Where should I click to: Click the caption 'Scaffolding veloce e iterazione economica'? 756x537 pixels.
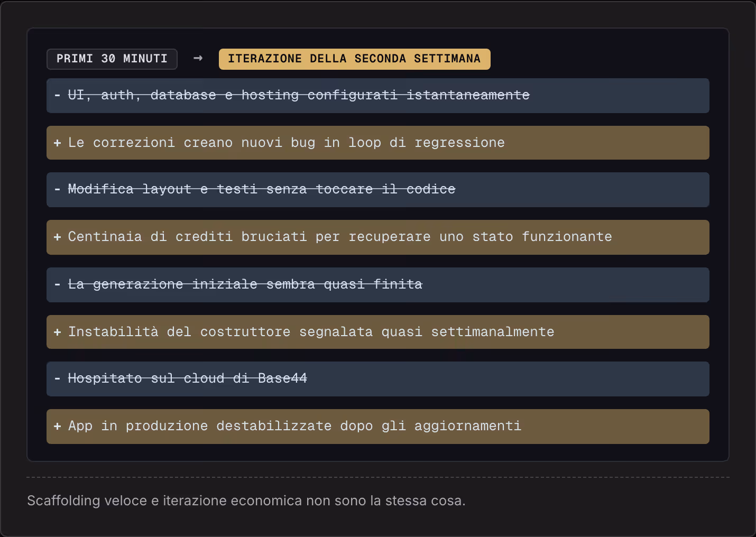tap(165, 501)
